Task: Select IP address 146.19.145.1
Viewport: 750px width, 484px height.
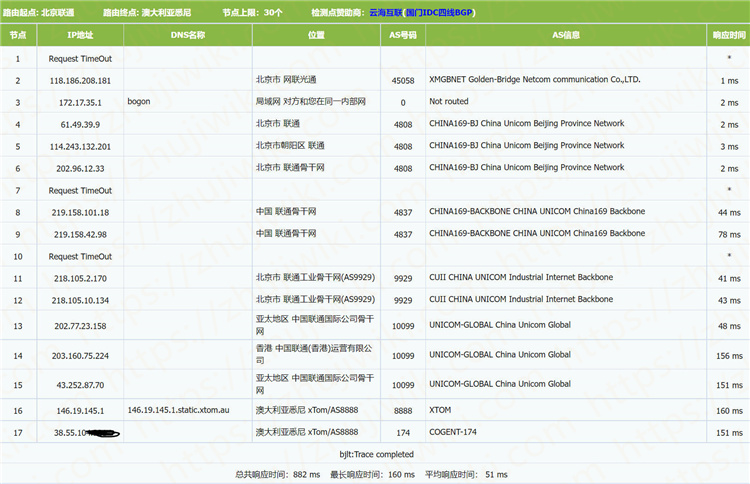Action: coord(80,411)
